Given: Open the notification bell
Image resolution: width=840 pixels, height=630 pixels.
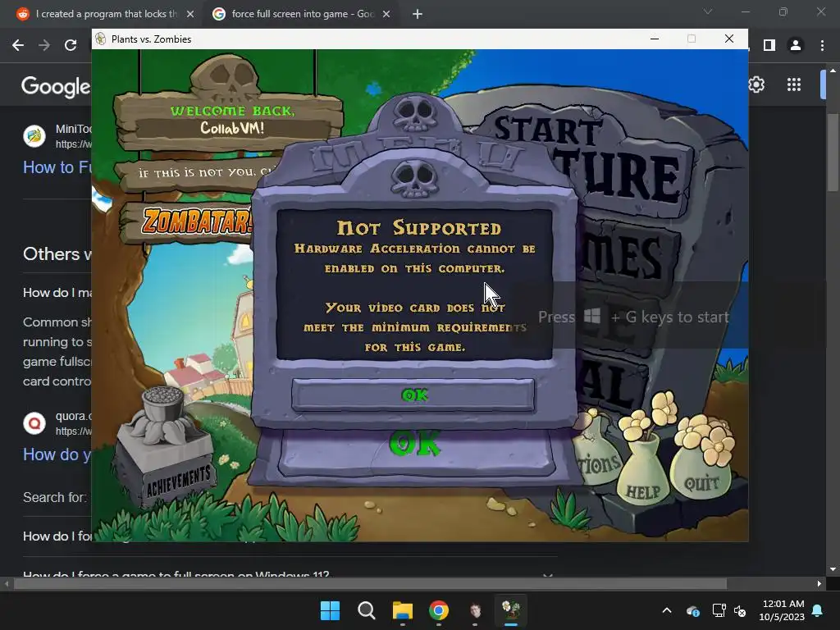Looking at the screenshot, I should tap(818, 610).
